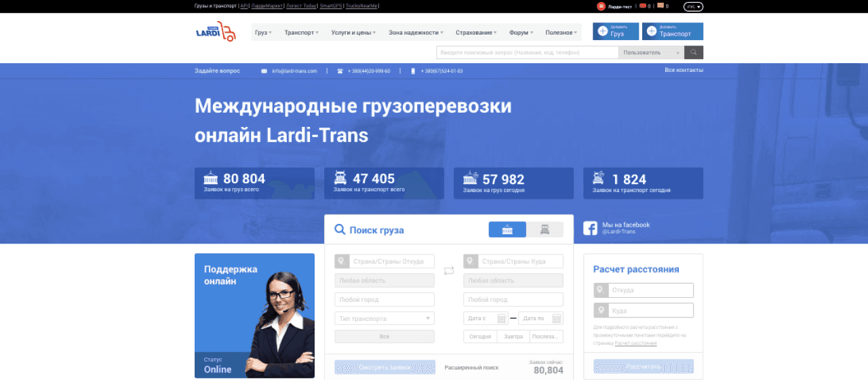Open the TrucksNearMe link
Viewport: 868px width, 380px height.
(361, 6)
